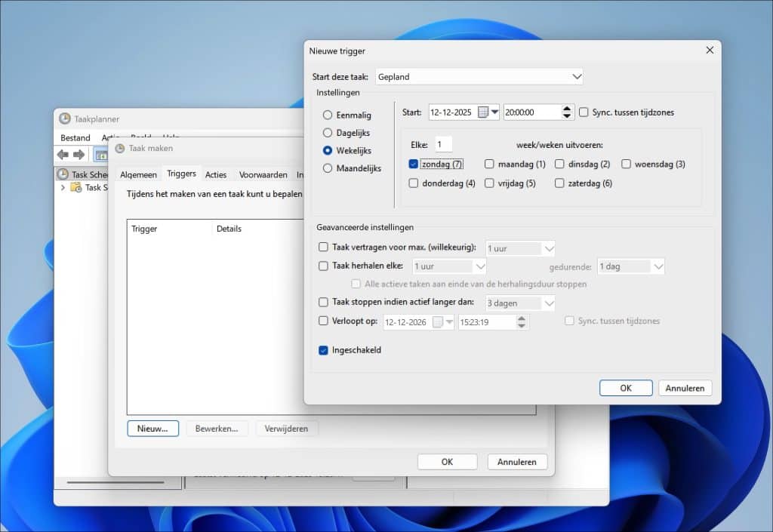773x532 pixels.
Task: Open the Bestand menu
Action: (75, 138)
